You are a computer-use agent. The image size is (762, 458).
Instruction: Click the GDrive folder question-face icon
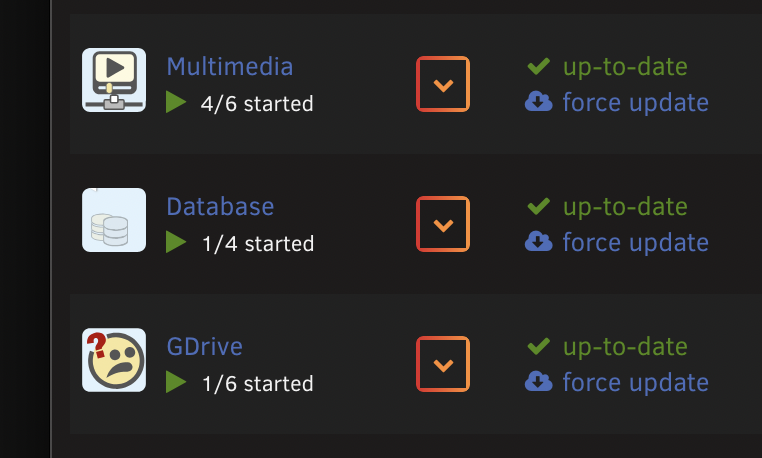coord(114,360)
